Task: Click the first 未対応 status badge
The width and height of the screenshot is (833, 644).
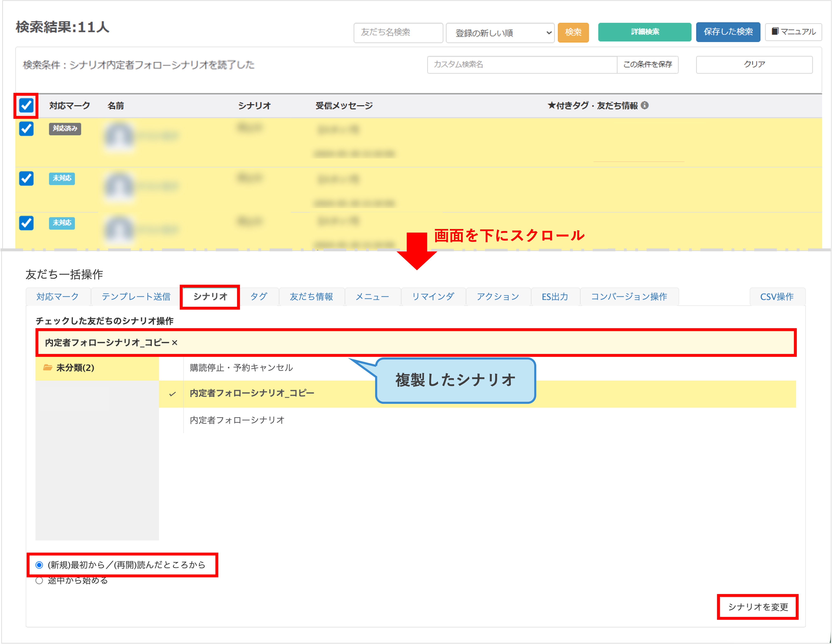Action: click(62, 178)
